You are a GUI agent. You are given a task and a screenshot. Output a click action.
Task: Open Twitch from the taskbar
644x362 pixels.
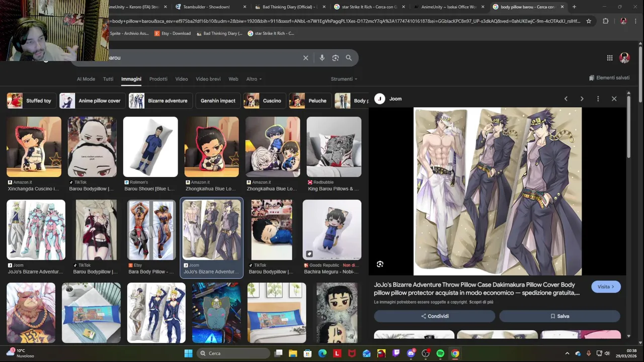tap(396, 353)
